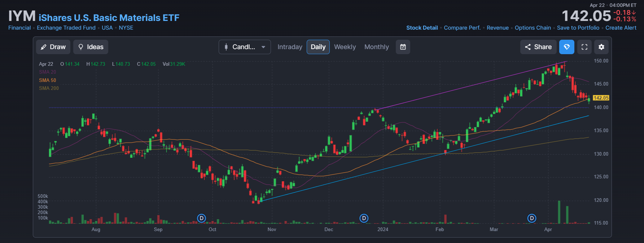Open the date range calendar icon
This screenshot has width=644, height=243.
pos(403,47)
